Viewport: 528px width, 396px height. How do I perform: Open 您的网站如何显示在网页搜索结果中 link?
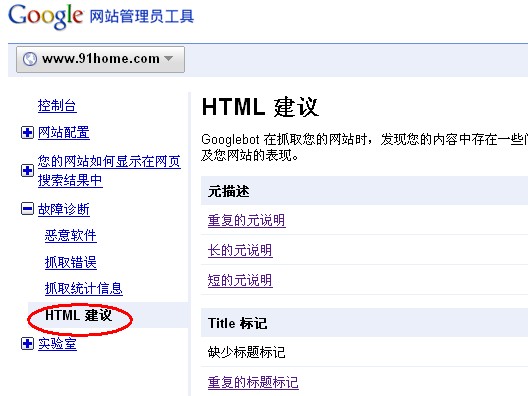point(109,171)
